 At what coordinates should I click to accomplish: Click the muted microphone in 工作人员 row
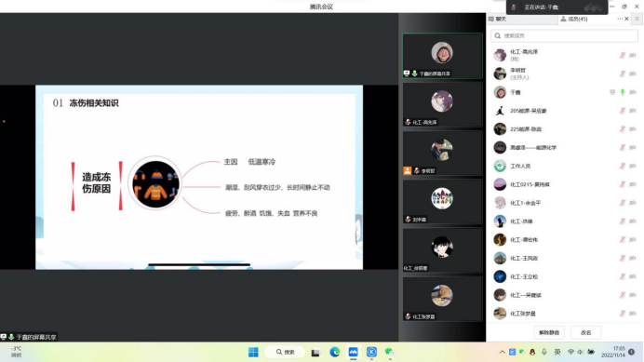tap(623, 166)
